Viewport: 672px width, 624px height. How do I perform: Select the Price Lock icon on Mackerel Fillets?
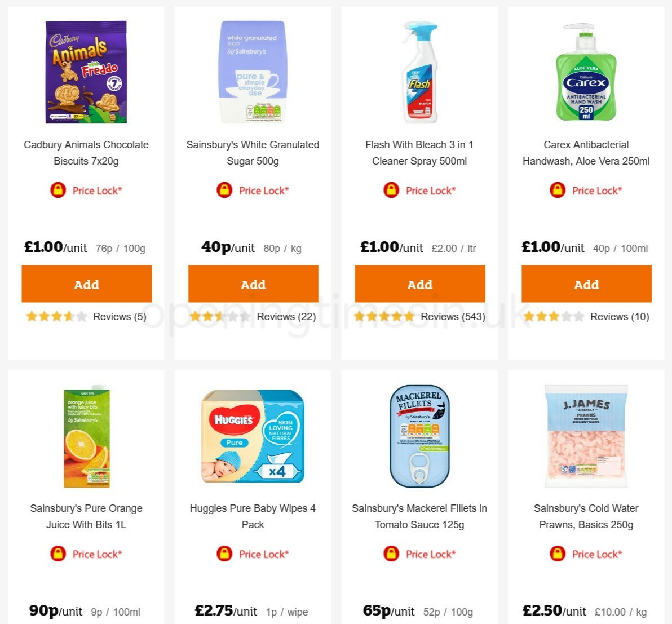pos(391,554)
